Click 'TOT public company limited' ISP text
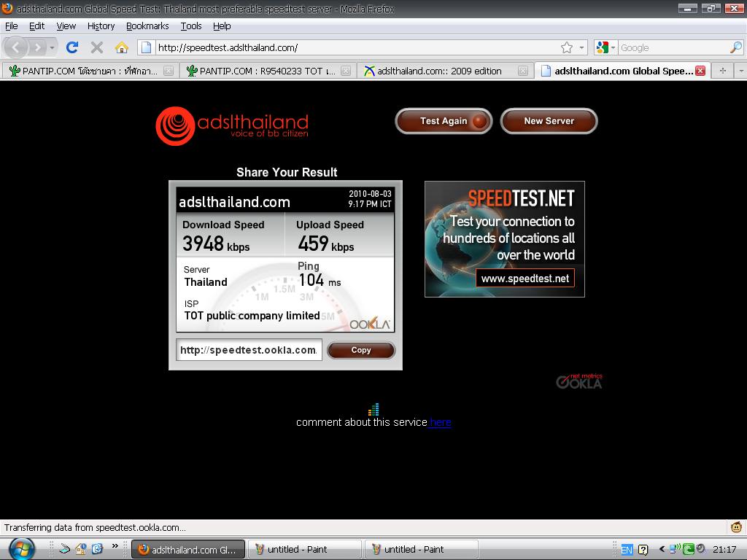 [x=252, y=315]
